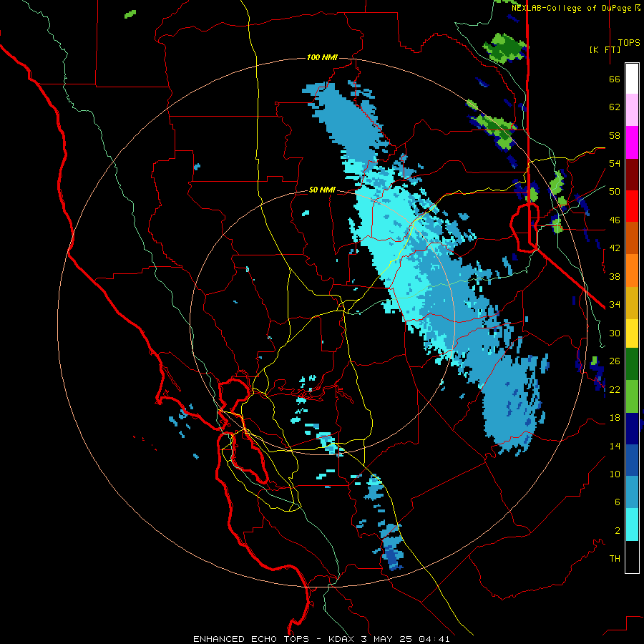Click the '50' legend value
Image resolution: width=644 pixels, height=644 pixels.
click(615, 192)
